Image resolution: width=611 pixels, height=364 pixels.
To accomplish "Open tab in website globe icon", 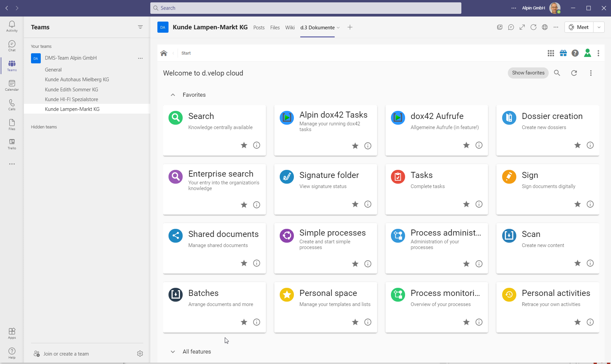I will tap(545, 27).
